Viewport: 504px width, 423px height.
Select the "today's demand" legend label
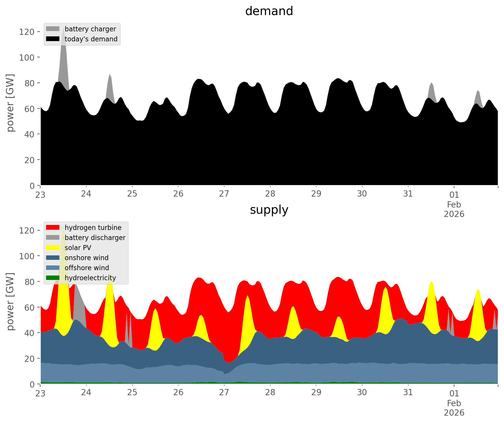(x=91, y=39)
